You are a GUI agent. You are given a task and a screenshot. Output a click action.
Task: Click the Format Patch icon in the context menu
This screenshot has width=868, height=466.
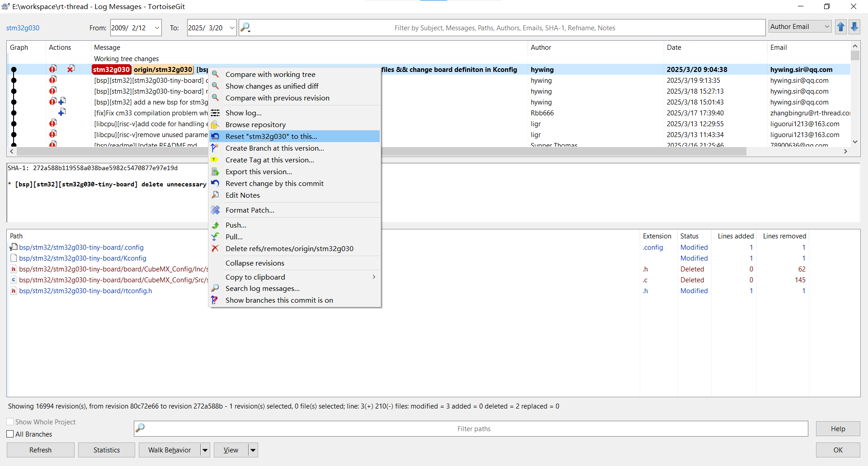(x=216, y=210)
